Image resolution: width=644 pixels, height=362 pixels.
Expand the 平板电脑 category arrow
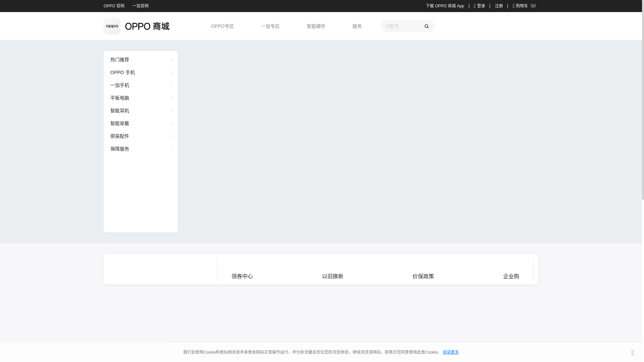(x=171, y=98)
